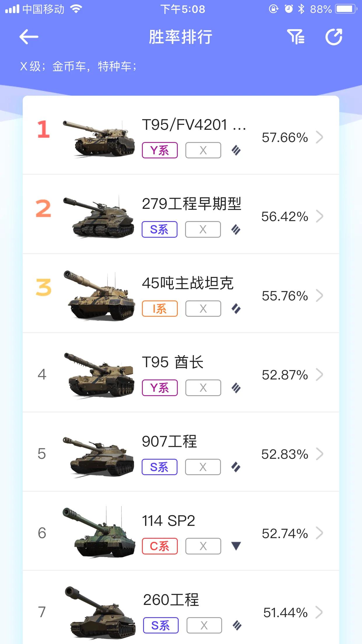Tap the X tier tag for 907工程
The width and height of the screenshot is (362, 644).
203,467
